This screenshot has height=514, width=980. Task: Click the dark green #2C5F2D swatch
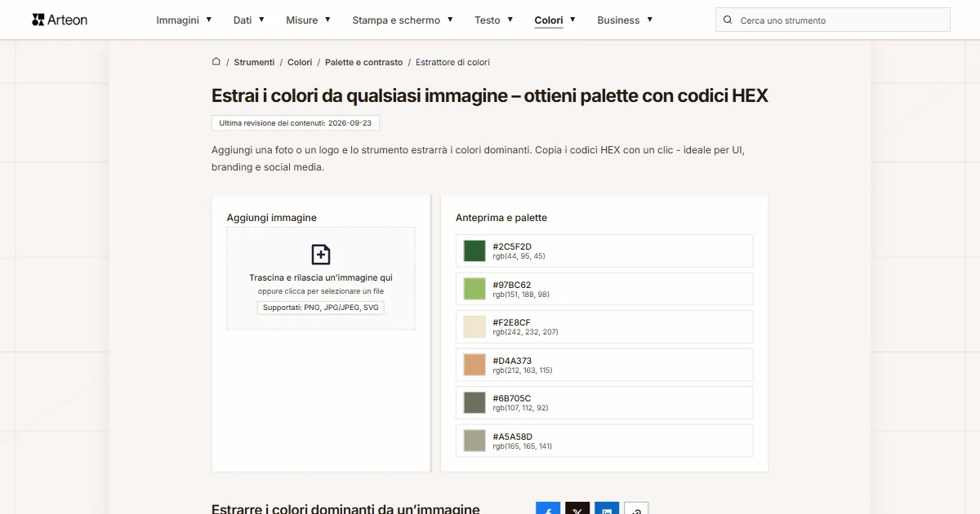click(x=474, y=251)
